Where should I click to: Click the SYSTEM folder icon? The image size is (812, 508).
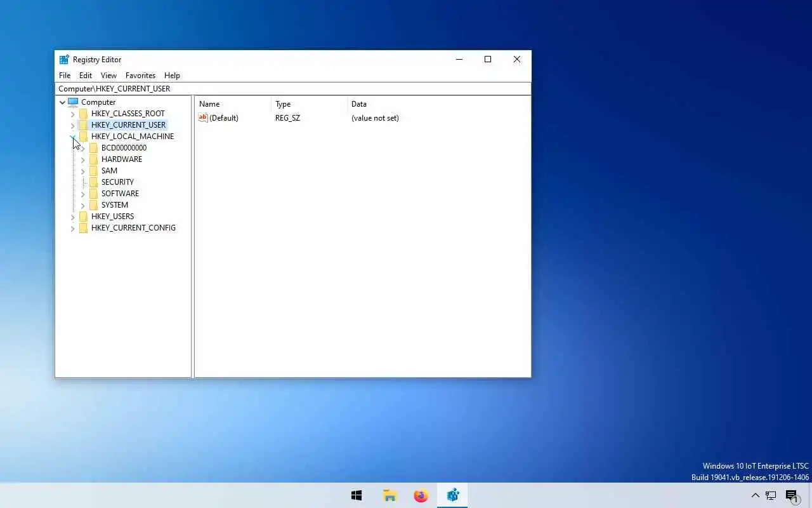93,205
